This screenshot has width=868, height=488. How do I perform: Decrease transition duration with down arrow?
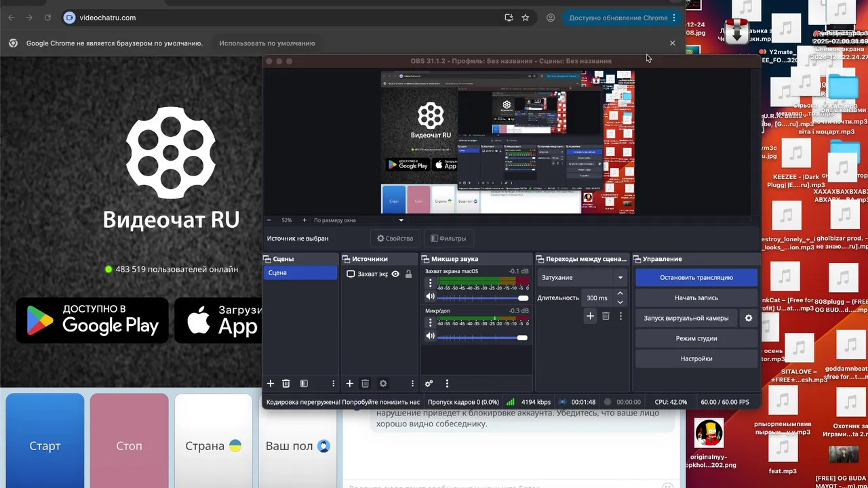pos(620,302)
